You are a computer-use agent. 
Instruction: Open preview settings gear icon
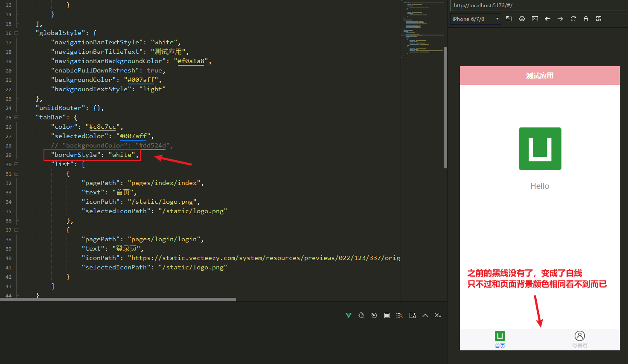tap(522, 19)
